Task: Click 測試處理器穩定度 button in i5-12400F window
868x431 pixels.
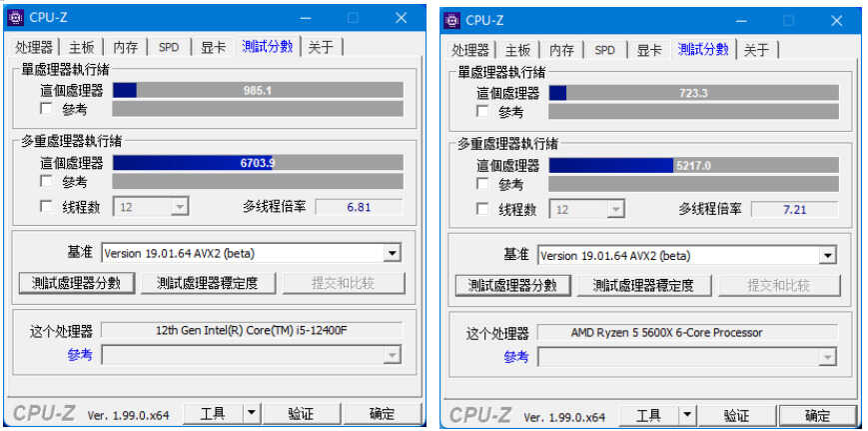Action: coord(208,283)
